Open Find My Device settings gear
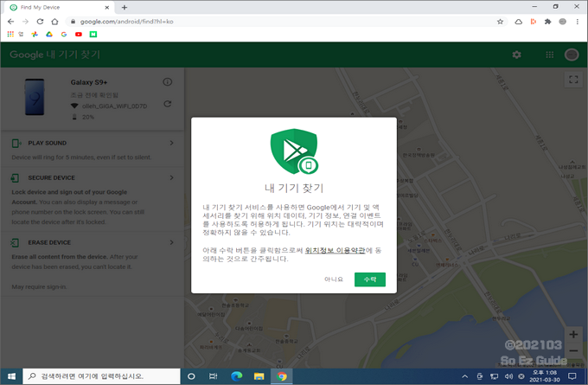The width and height of the screenshot is (588, 385). [x=517, y=55]
